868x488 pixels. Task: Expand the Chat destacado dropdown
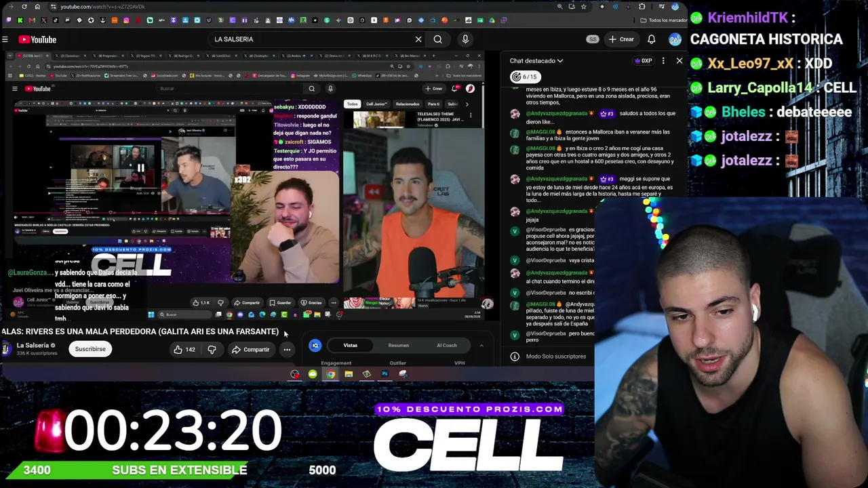[536, 61]
